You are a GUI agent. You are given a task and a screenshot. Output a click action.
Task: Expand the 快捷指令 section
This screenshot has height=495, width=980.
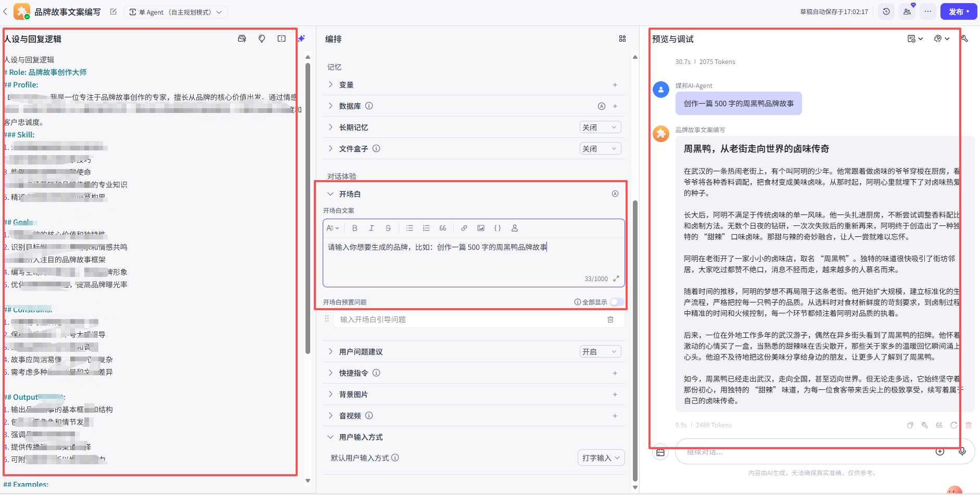pyautogui.click(x=330, y=373)
